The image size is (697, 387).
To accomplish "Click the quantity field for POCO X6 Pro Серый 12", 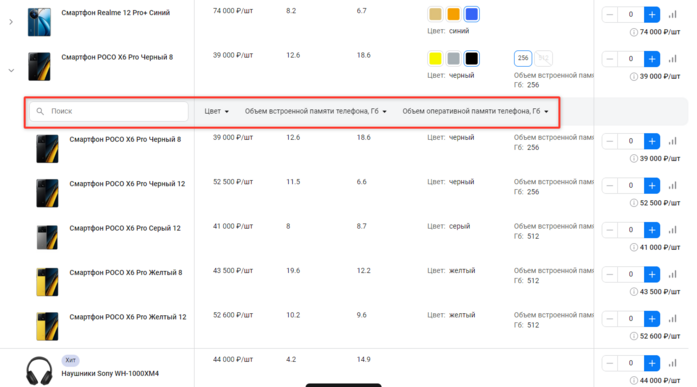I will point(630,230).
